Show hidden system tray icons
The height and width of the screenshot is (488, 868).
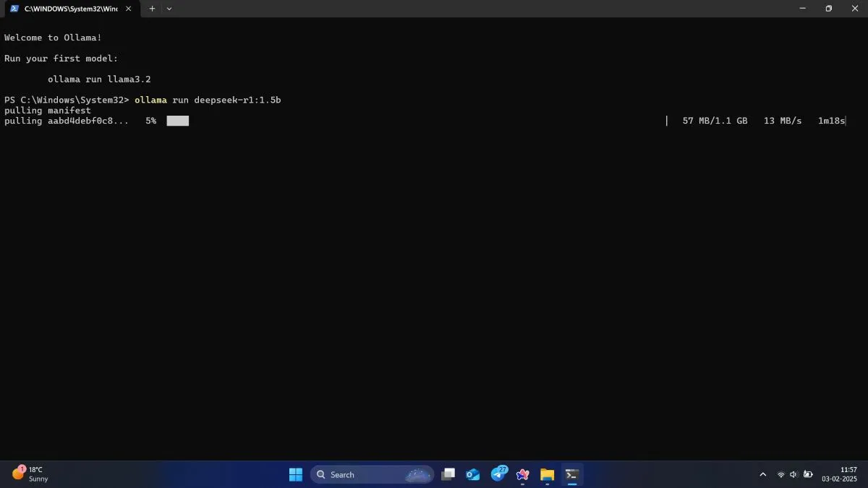[762, 474]
